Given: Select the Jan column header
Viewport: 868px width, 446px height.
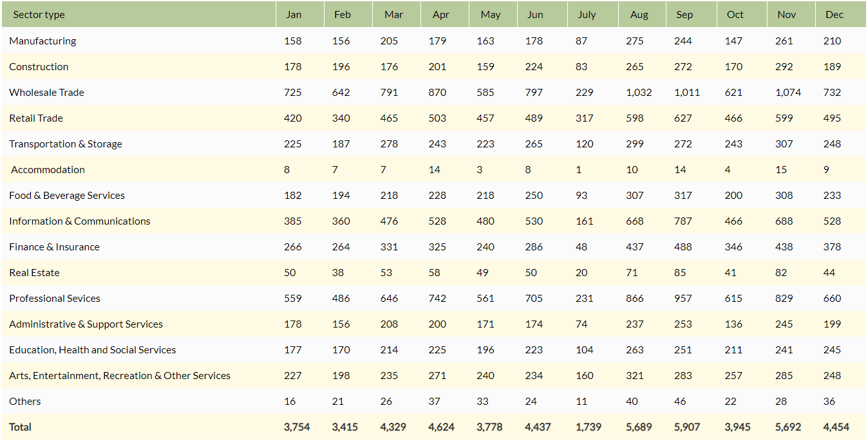Looking at the screenshot, I should coord(294,15).
